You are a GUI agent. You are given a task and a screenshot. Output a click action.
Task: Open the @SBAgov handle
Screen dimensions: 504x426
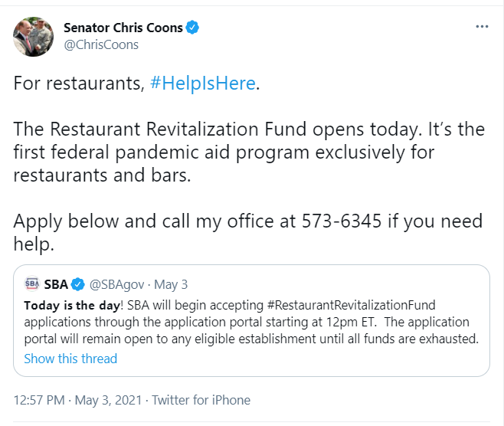tap(116, 284)
